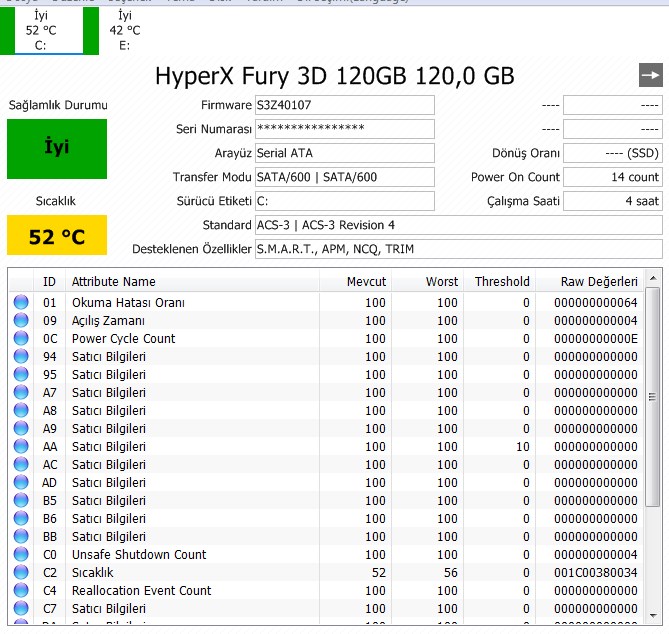Switch to the E: drive tab

click(x=124, y=30)
